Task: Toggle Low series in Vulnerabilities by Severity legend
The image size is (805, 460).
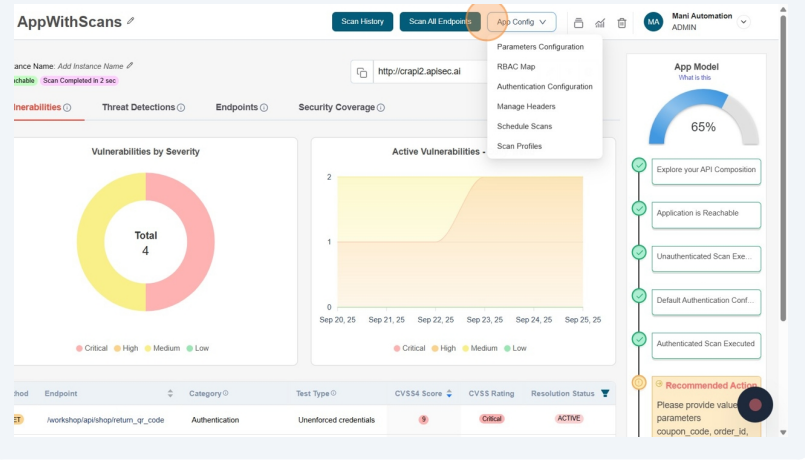Action: click(x=196, y=348)
